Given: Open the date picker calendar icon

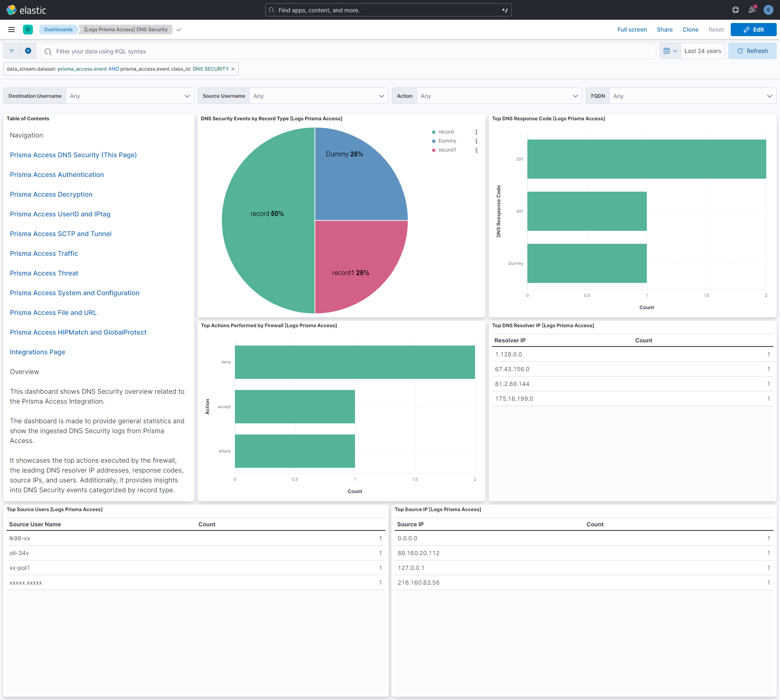Looking at the screenshot, I should [x=667, y=50].
